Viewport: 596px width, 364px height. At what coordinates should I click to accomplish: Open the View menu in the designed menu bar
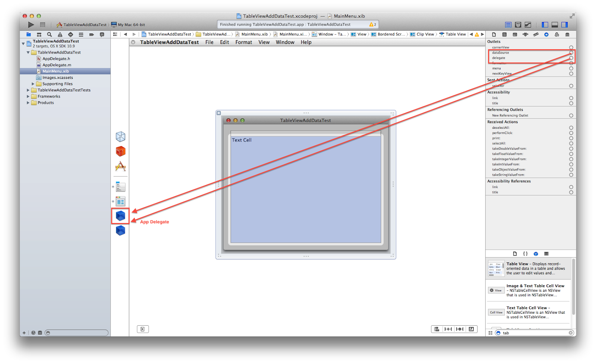(264, 42)
